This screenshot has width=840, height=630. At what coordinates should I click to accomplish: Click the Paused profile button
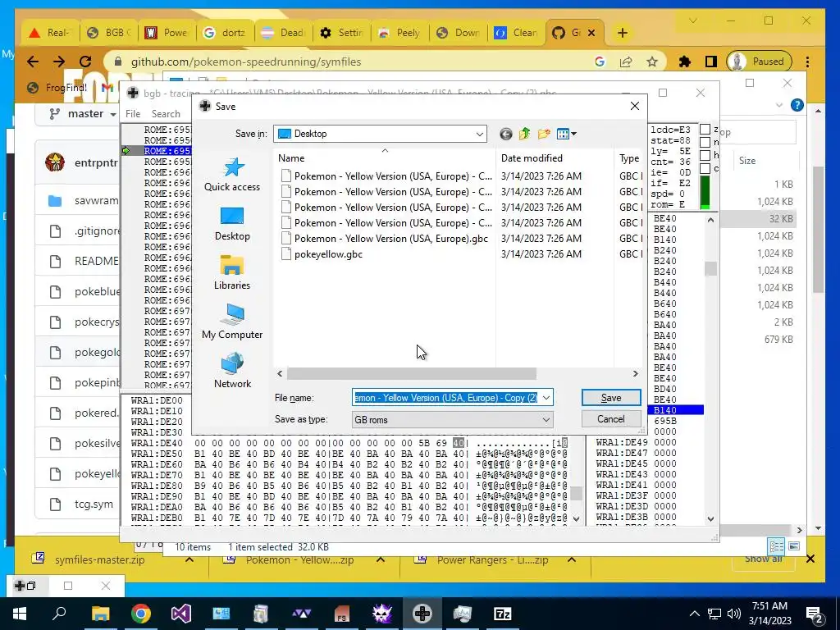point(757,62)
